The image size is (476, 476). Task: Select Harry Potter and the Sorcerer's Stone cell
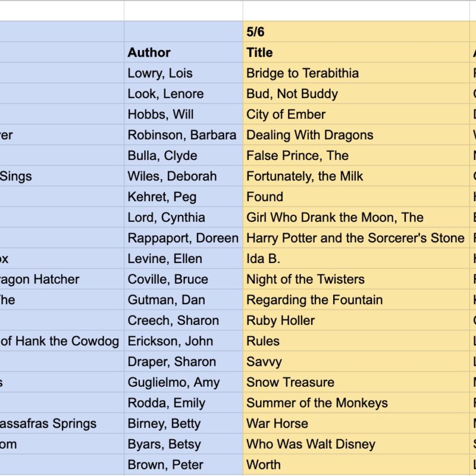pyautogui.click(x=356, y=238)
